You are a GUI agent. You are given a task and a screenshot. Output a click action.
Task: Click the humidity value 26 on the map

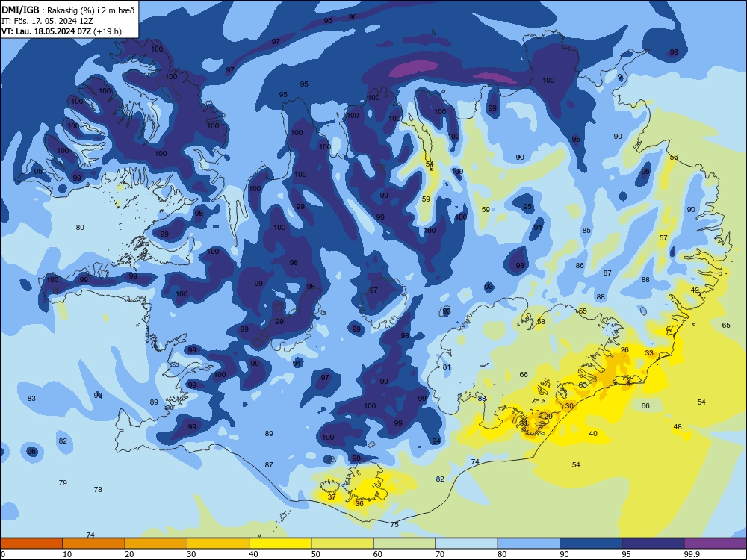624,349
